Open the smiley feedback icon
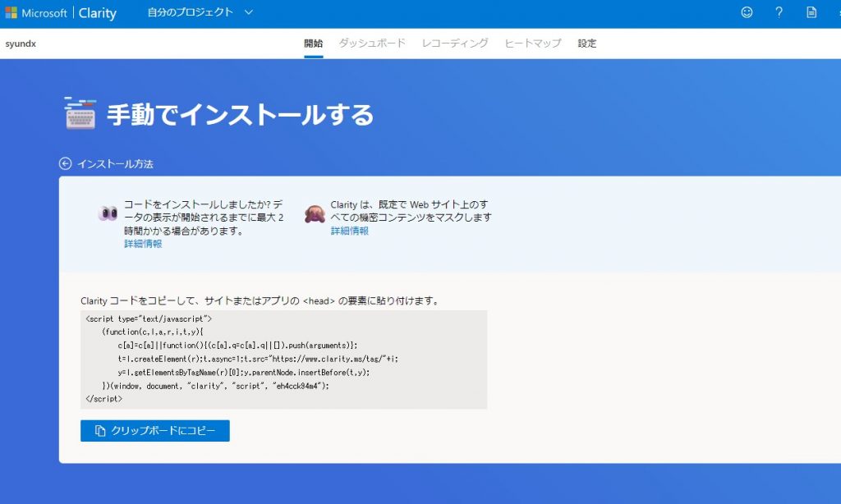 click(x=747, y=12)
